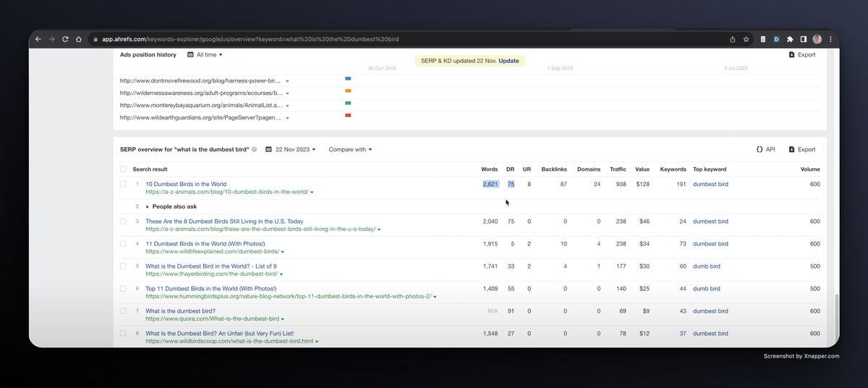Expand the People also ask row

148,206
